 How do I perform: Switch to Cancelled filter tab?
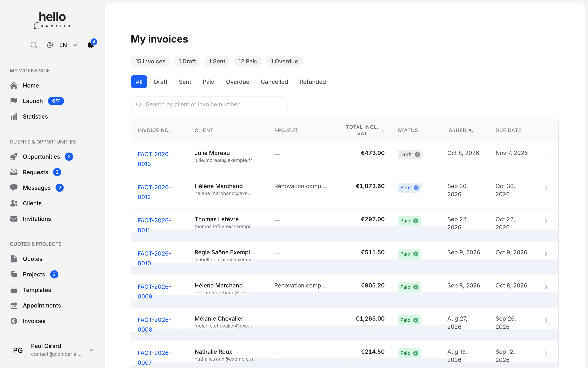tap(274, 82)
